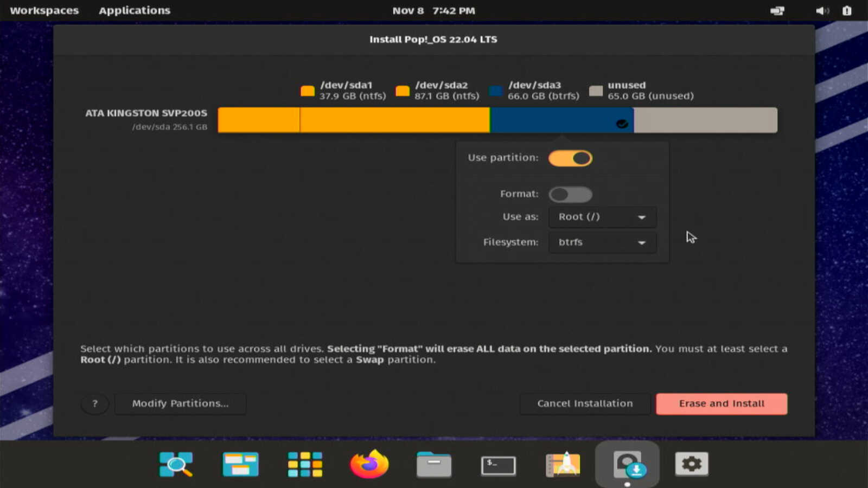Screen dimensions: 868x488
Task: Select the blue /dev/sda3 btrfs partition segment
Action: pos(562,120)
